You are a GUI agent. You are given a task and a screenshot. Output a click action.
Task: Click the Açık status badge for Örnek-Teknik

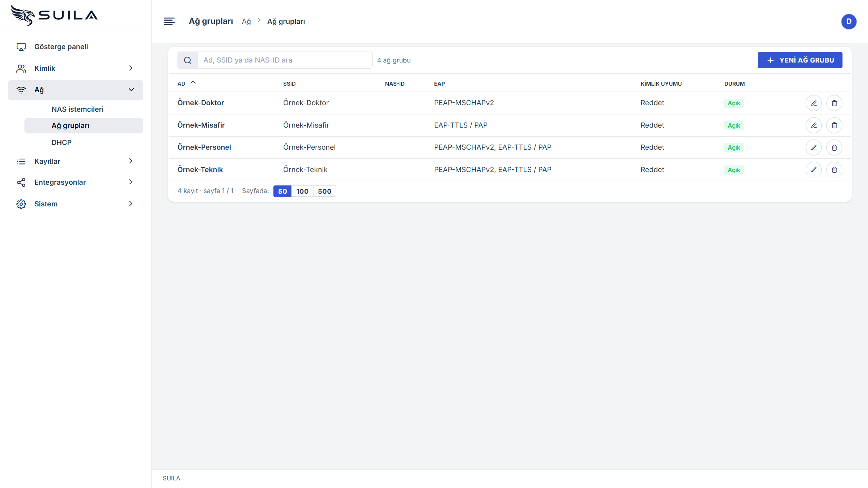[734, 170]
